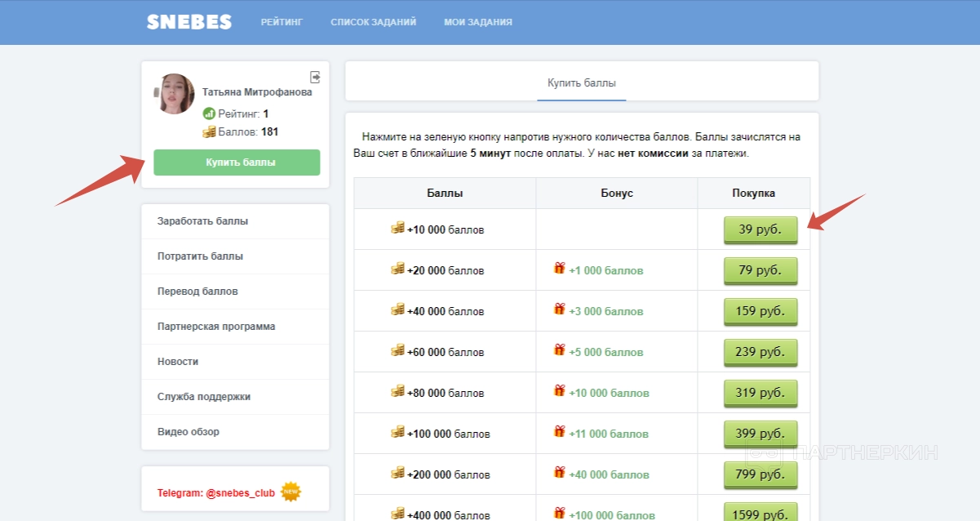The height and width of the screenshot is (521, 980).
Task: Click coins icon in +400 000 баллов row
Action: coord(398,514)
